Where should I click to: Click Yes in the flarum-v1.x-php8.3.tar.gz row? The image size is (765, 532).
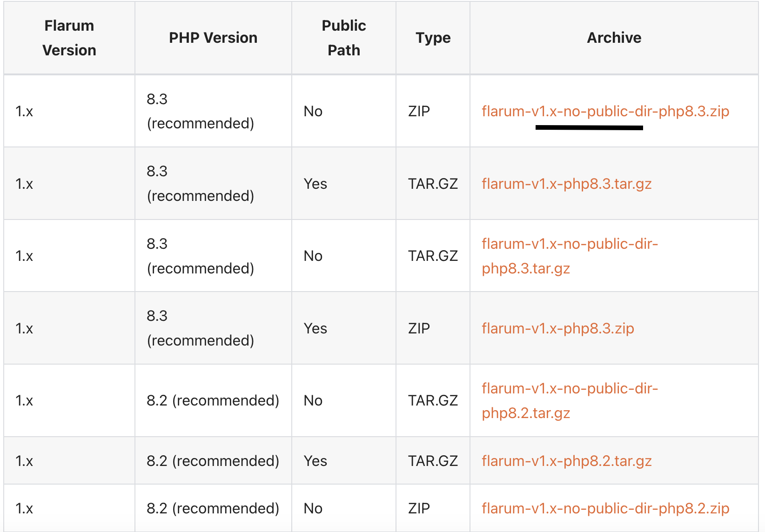coord(315,184)
